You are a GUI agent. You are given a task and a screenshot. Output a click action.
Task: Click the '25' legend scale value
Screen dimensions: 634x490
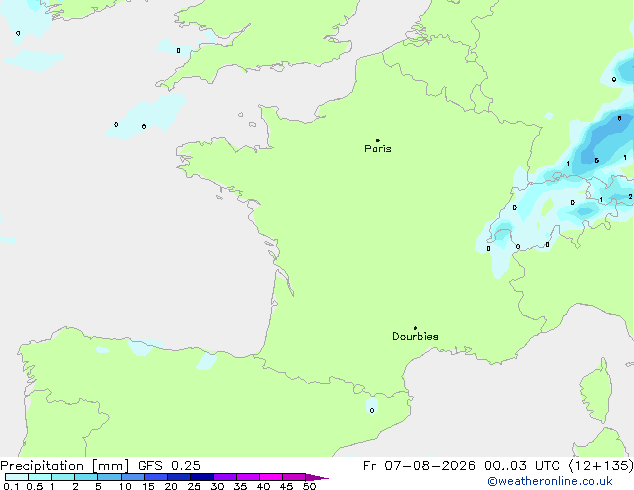(x=194, y=486)
